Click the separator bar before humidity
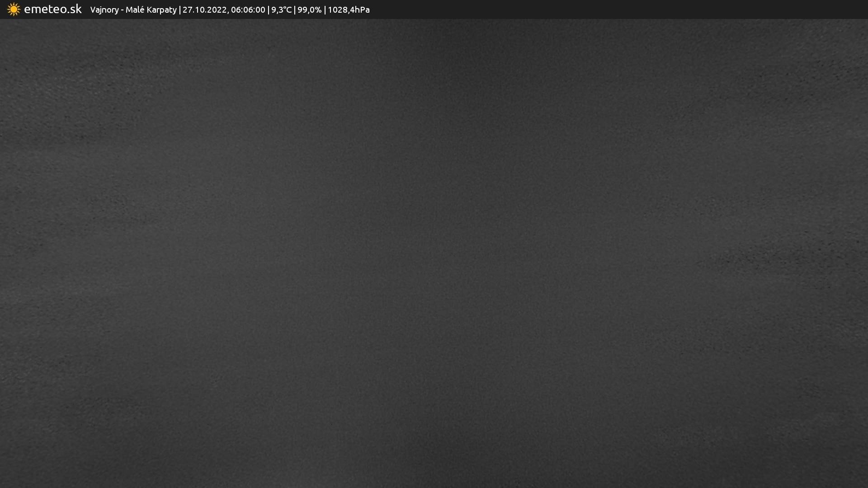868x488 pixels. coord(295,10)
